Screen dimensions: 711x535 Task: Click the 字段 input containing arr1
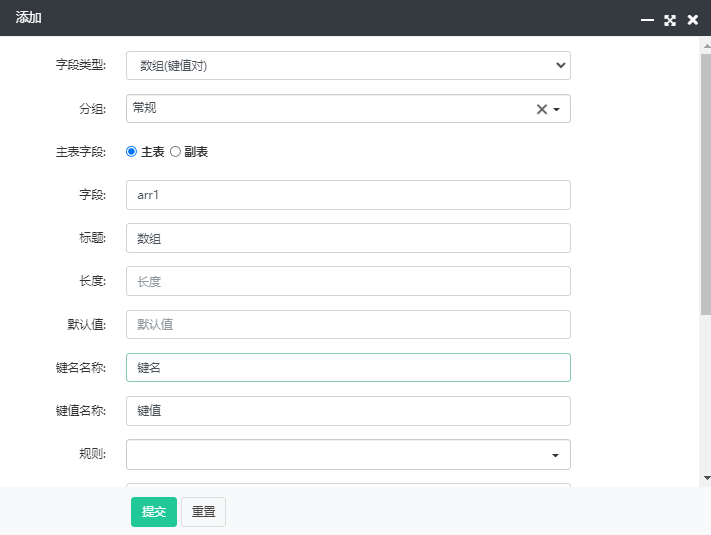pyautogui.click(x=348, y=195)
